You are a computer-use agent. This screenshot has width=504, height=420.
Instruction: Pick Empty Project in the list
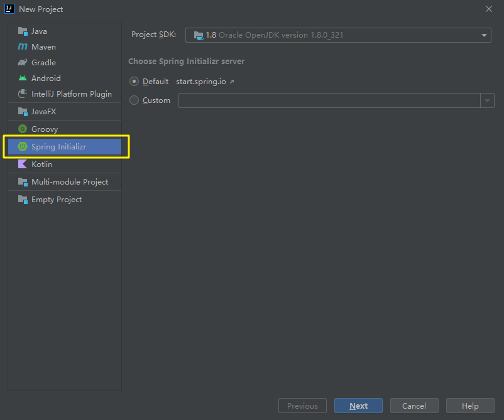65,200
